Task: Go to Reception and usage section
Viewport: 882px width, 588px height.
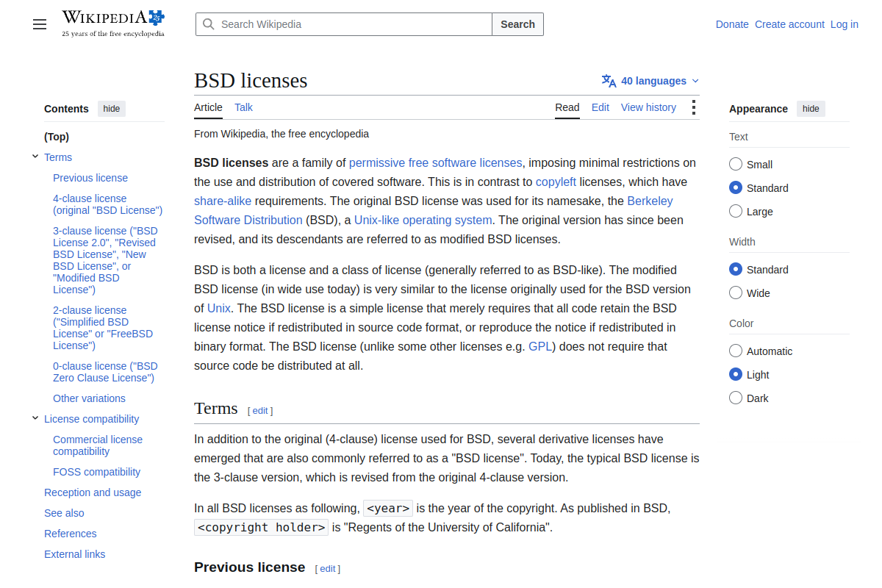Action: (x=93, y=492)
